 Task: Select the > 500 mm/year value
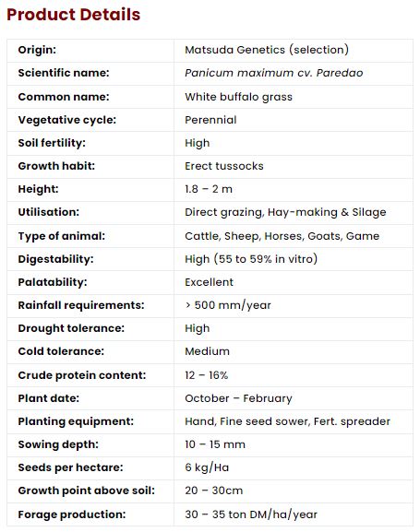(x=228, y=305)
